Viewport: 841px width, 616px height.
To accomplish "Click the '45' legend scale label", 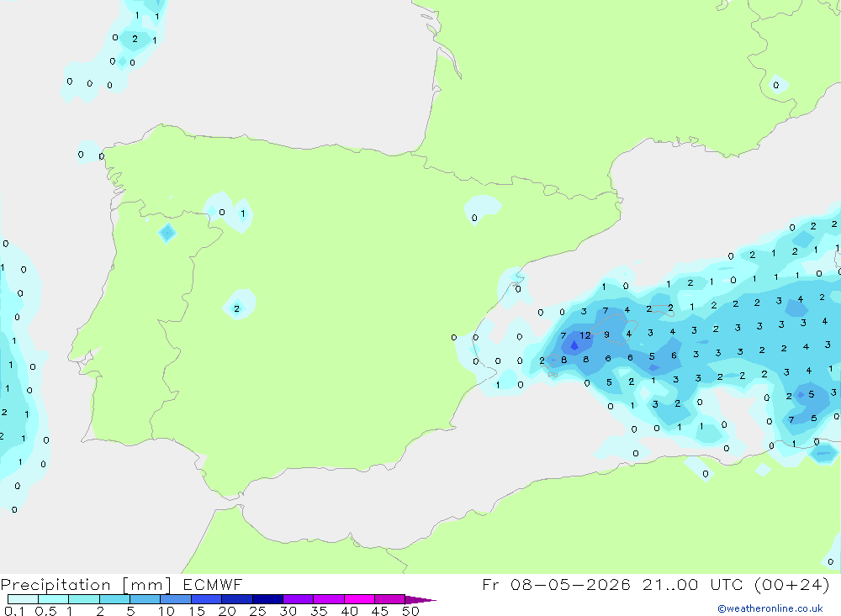I will (x=380, y=611).
